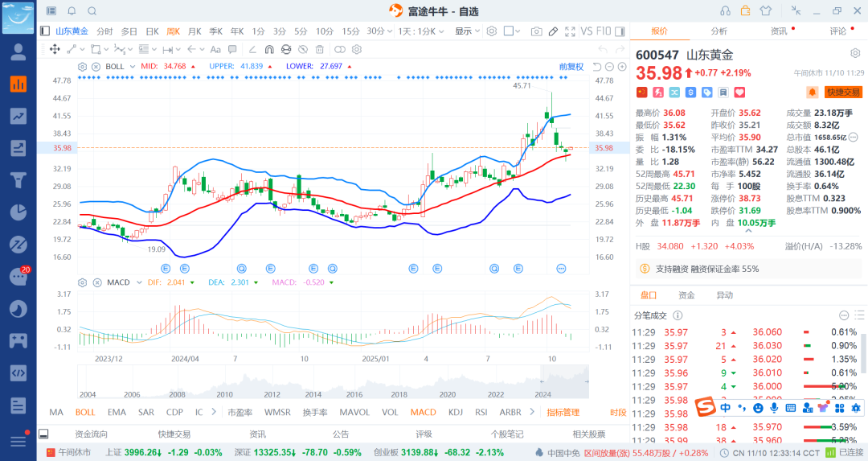Open the BOLL indicator selector dropdown

click(131, 66)
